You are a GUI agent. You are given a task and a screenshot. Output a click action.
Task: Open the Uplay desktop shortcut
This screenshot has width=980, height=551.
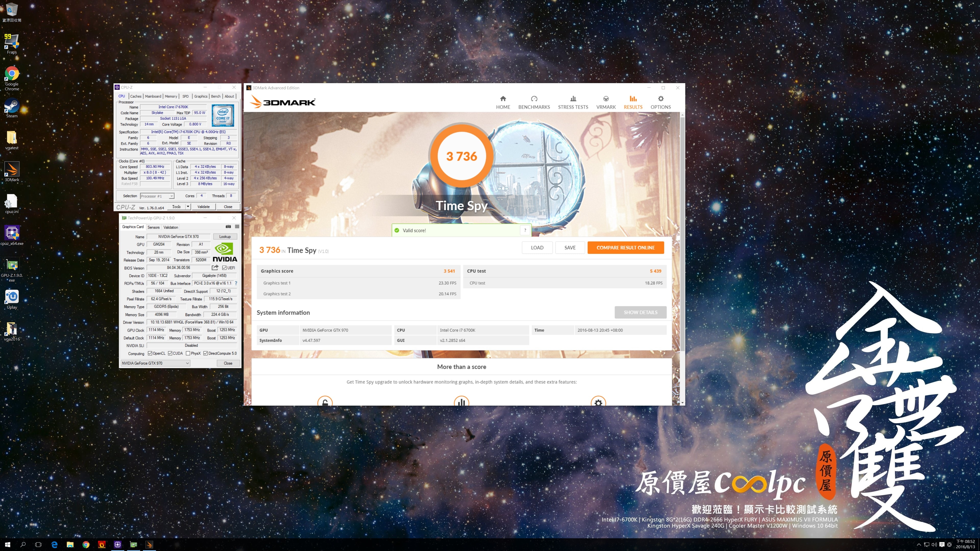coord(12,299)
